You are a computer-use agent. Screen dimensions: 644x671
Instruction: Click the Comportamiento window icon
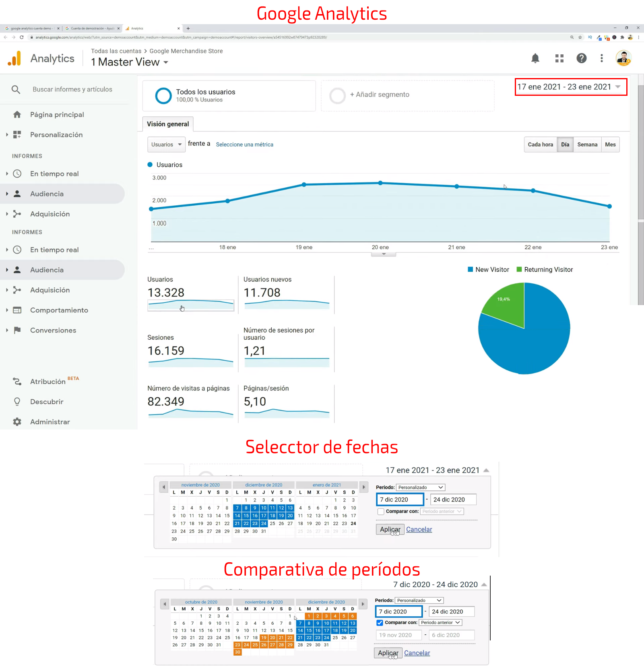pyautogui.click(x=17, y=310)
